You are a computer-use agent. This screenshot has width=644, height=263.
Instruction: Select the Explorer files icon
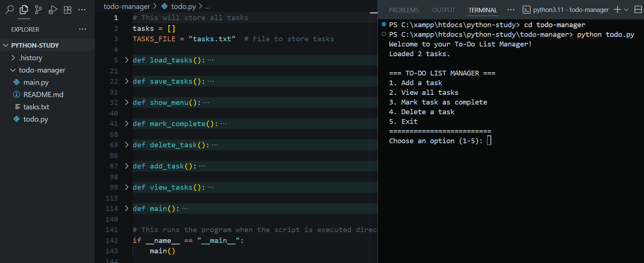click(x=24, y=10)
